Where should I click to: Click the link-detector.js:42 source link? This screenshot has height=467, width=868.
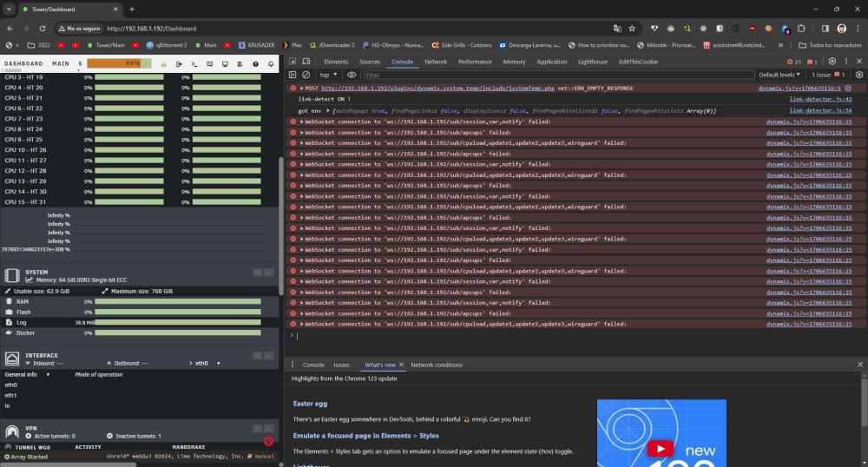(x=820, y=99)
